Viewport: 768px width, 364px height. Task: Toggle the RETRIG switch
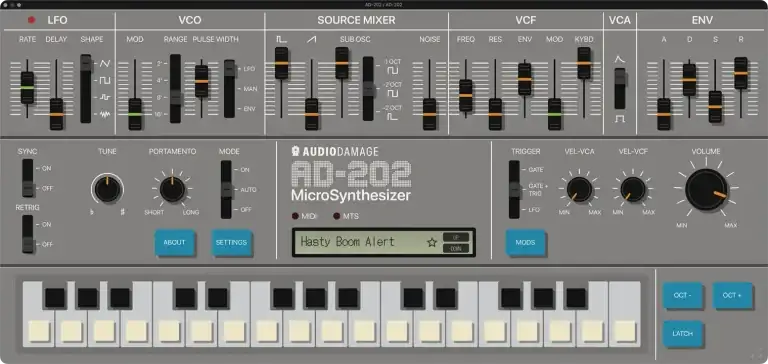[27, 234]
